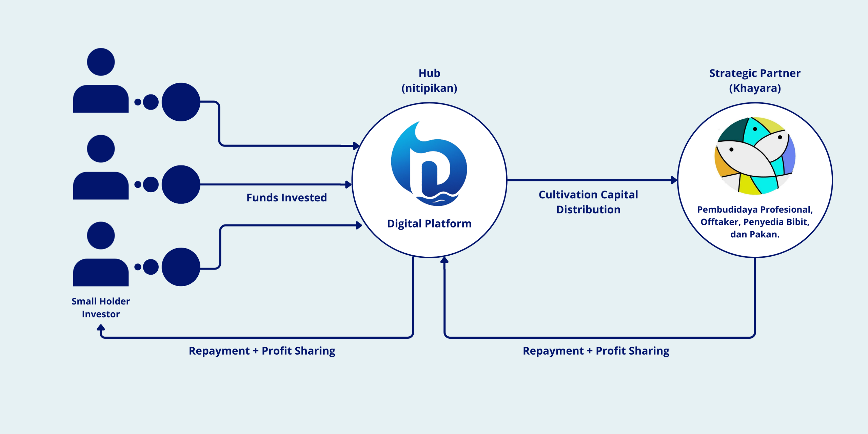This screenshot has height=434, width=868.
Task: Click the Funds Invested label
Action: (287, 197)
